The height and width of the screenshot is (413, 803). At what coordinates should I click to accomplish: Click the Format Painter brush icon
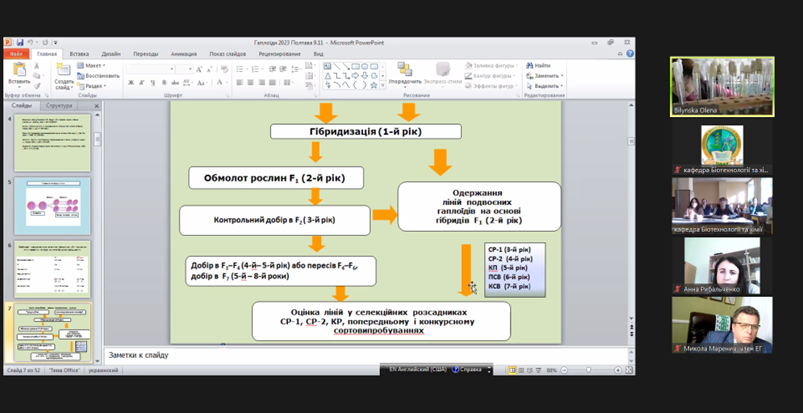tap(36, 85)
